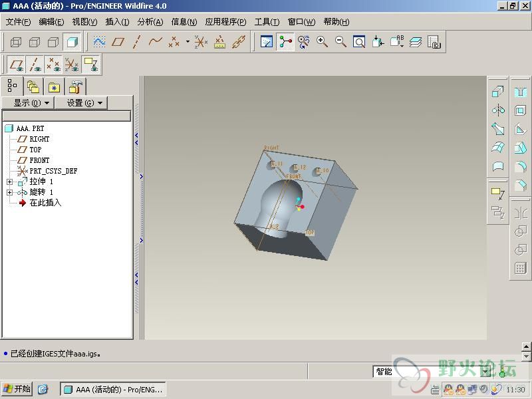This screenshot has height=399, width=532.
Task: Click the zoom out magnifier icon
Action: pos(340,42)
